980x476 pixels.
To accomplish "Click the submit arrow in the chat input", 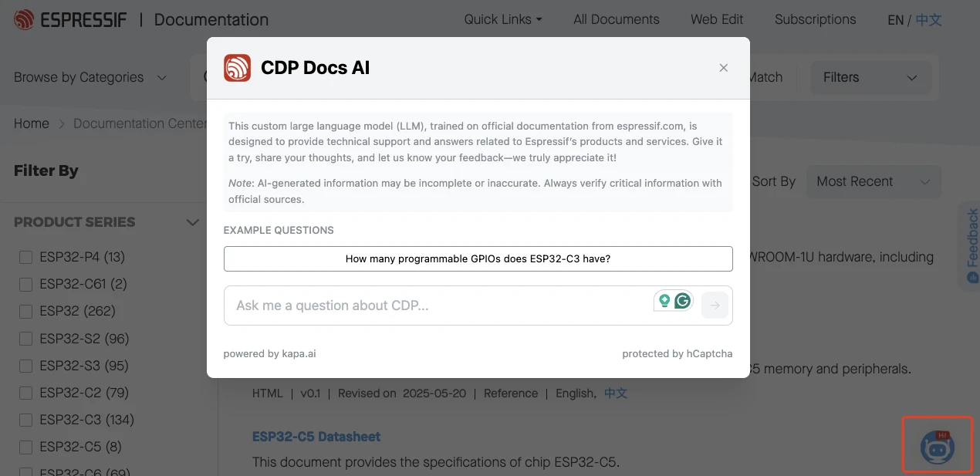I will 714,306.
